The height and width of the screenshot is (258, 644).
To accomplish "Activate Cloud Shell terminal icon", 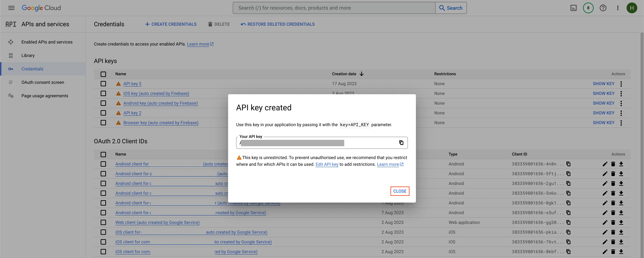I will coord(574,8).
